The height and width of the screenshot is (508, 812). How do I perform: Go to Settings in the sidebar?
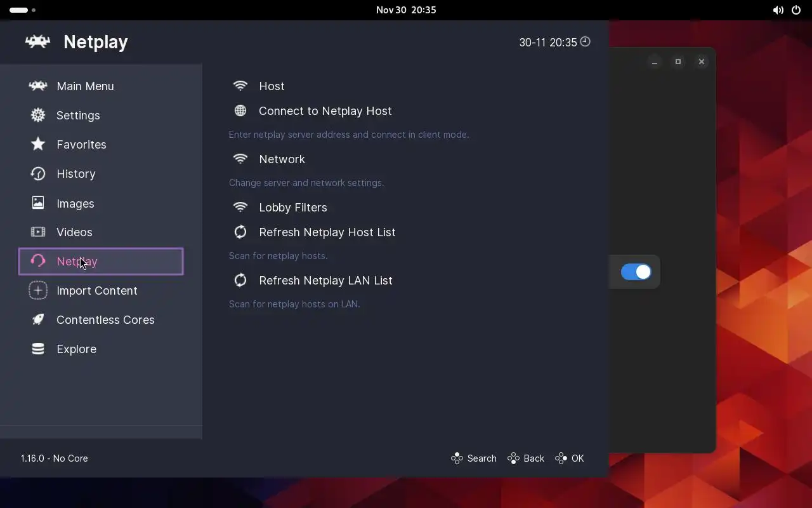pos(101,115)
